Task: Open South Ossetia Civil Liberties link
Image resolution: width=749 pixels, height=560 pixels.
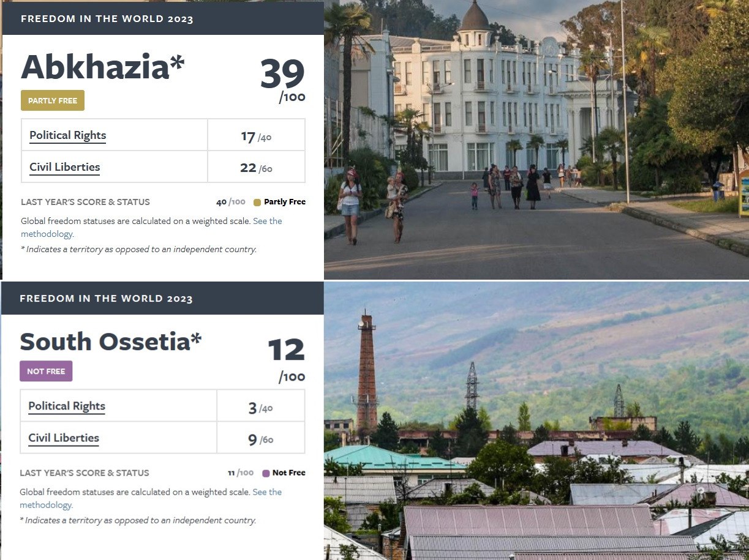Action: pos(64,438)
